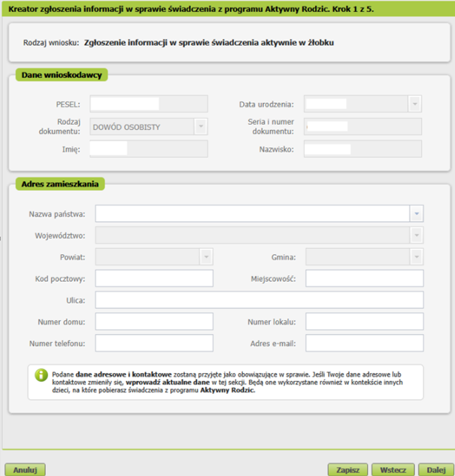Expand the Gmina dropdown arrow
Image resolution: width=455 pixels, height=476 pixels.
(417, 257)
